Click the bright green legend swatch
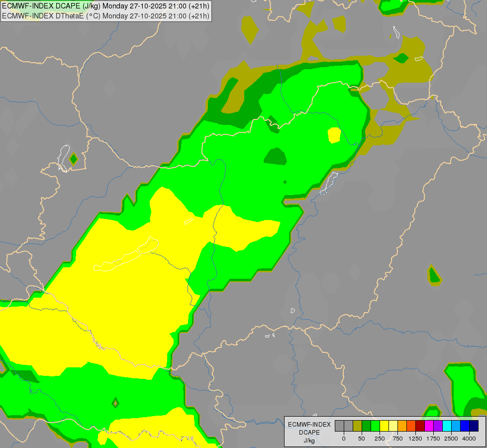This screenshot has height=448, width=487. pos(376,426)
